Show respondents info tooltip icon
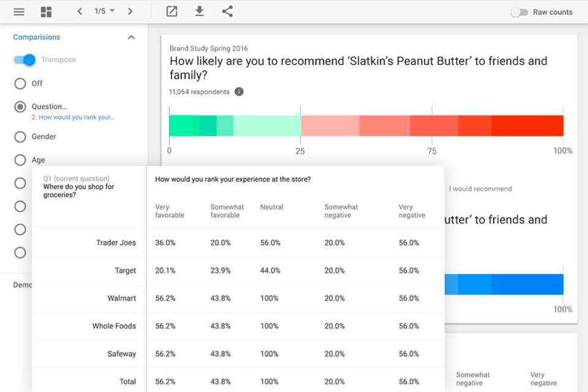The width and height of the screenshot is (588, 392). coord(239,92)
